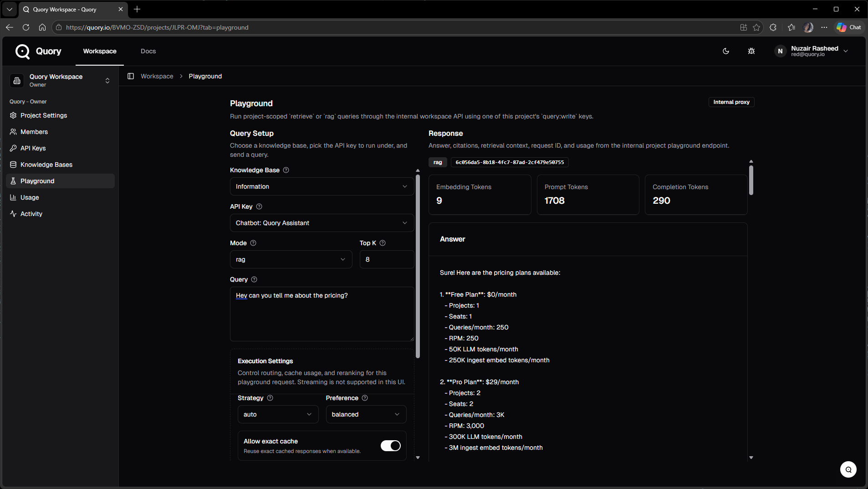Open Project Settings in sidebar
The image size is (868, 489).
coord(60,115)
